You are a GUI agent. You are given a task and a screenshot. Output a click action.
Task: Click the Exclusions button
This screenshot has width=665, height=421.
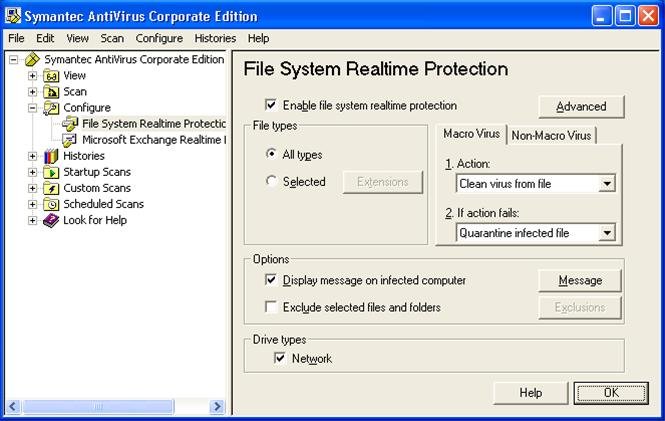click(x=580, y=307)
